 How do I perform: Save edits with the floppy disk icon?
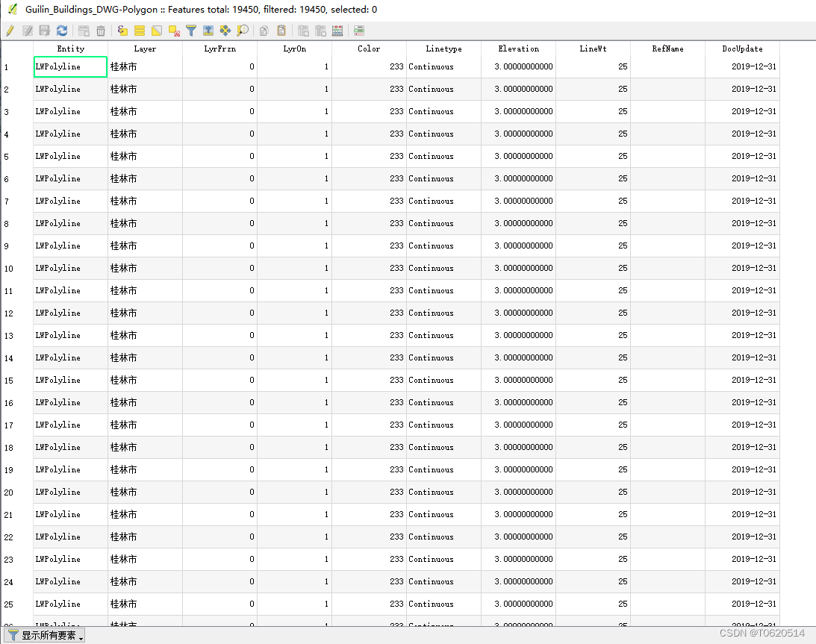click(x=45, y=31)
